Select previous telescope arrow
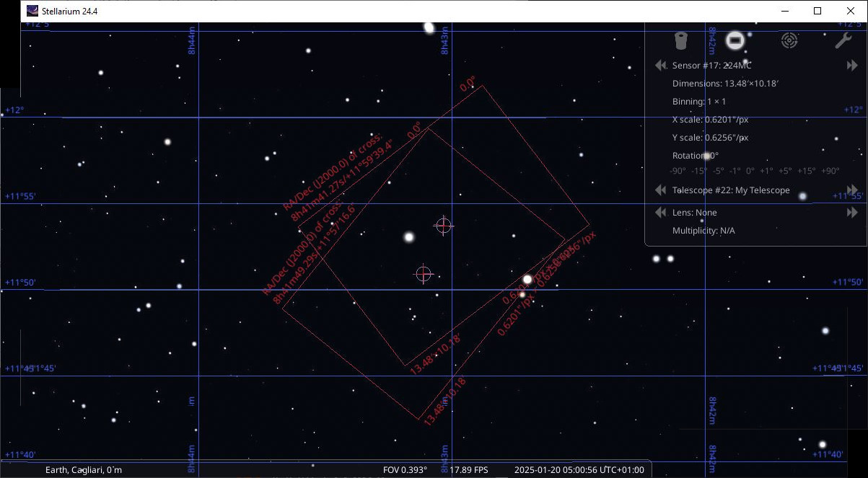This screenshot has width=868, height=478. tap(660, 190)
